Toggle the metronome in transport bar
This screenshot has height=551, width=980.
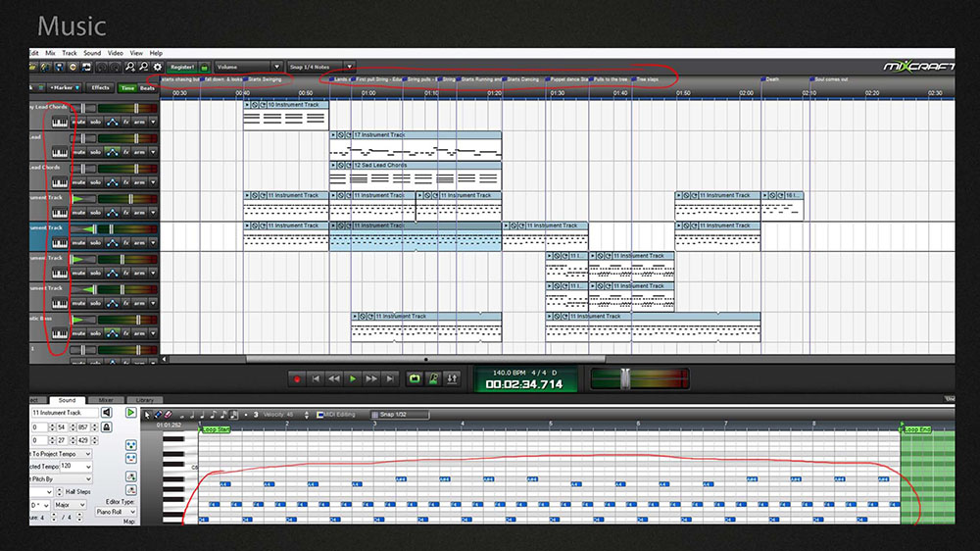433,379
